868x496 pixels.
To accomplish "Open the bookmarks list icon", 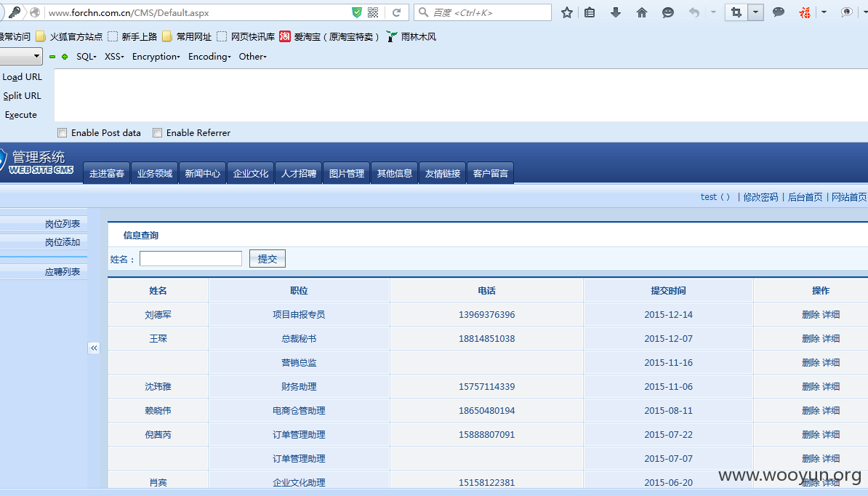I will coord(590,12).
